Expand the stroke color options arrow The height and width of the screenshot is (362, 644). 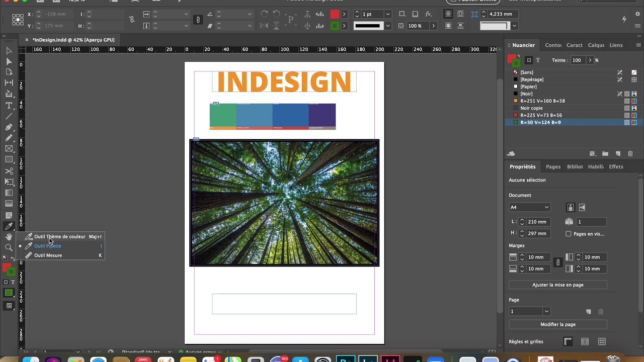(344, 26)
